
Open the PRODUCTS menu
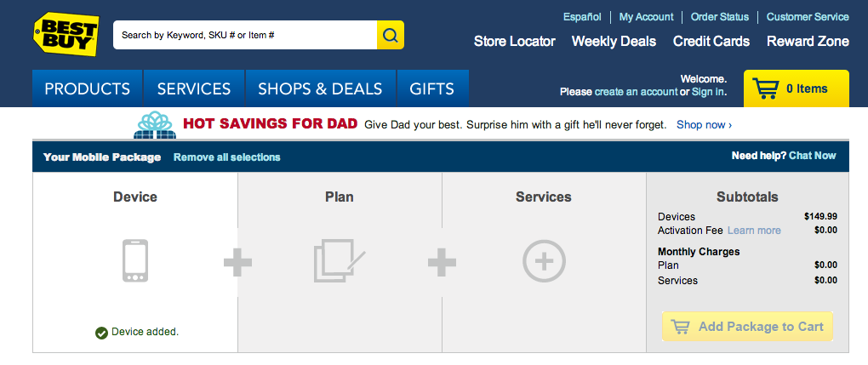(88, 88)
